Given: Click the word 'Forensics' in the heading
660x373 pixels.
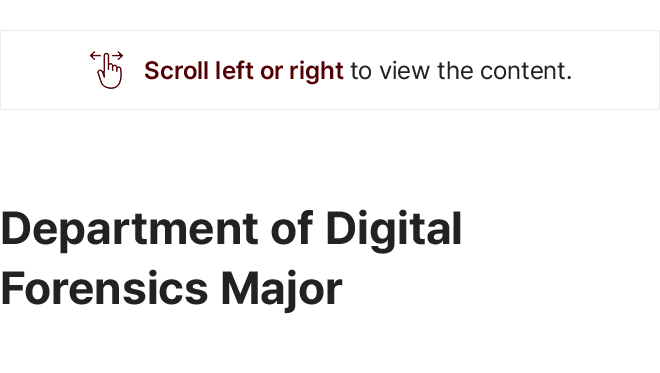Looking at the screenshot, I should pos(104,289).
